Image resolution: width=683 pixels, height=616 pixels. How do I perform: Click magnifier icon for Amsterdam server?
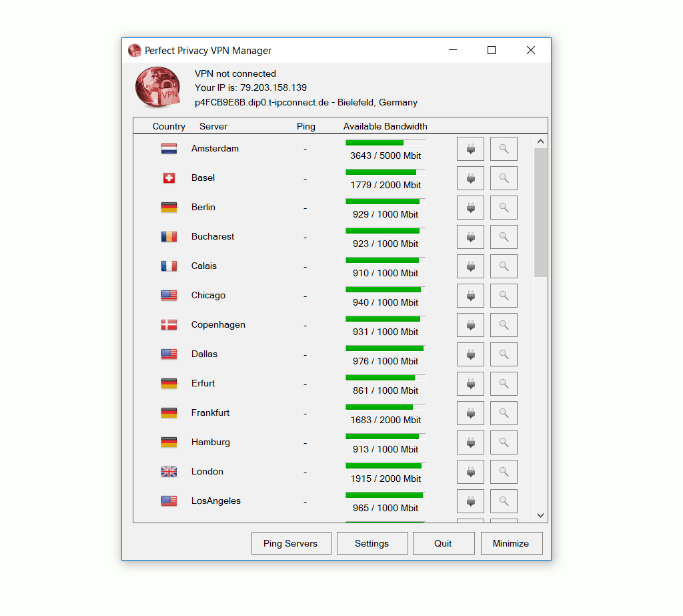(504, 149)
